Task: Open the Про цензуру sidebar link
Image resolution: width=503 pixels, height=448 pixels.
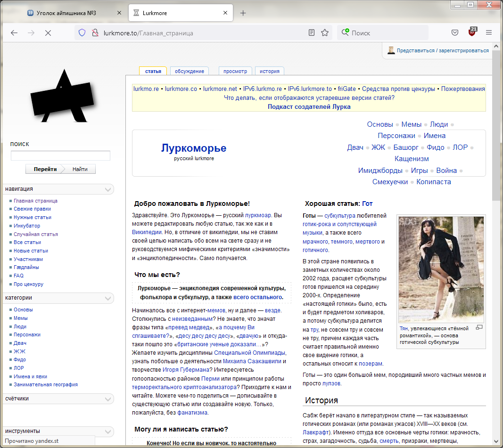Action: (x=28, y=284)
